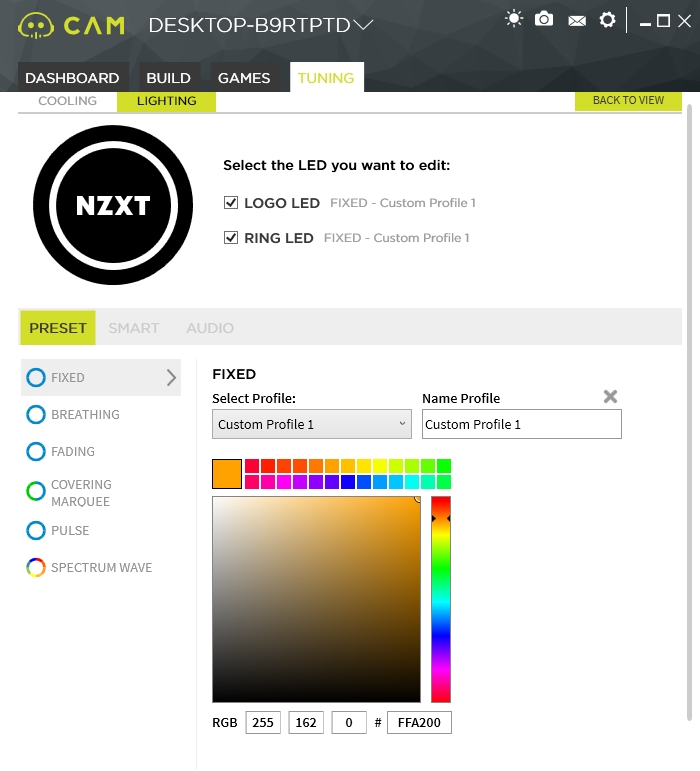Pick the cyan swatch in bottom row
The height and width of the screenshot is (771, 700).
(x=412, y=482)
